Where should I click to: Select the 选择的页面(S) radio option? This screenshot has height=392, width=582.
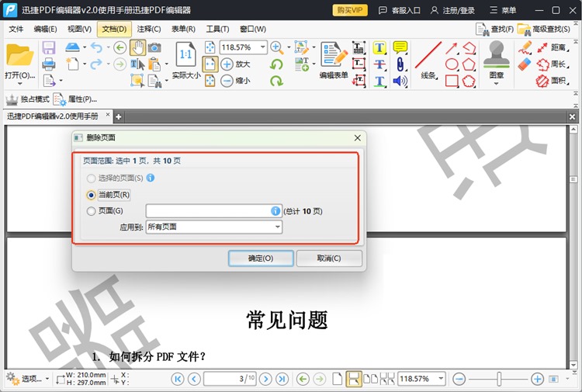click(91, 179)
